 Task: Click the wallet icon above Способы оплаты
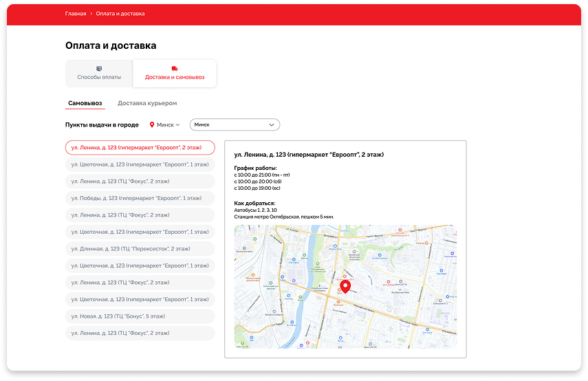(99, 69)
